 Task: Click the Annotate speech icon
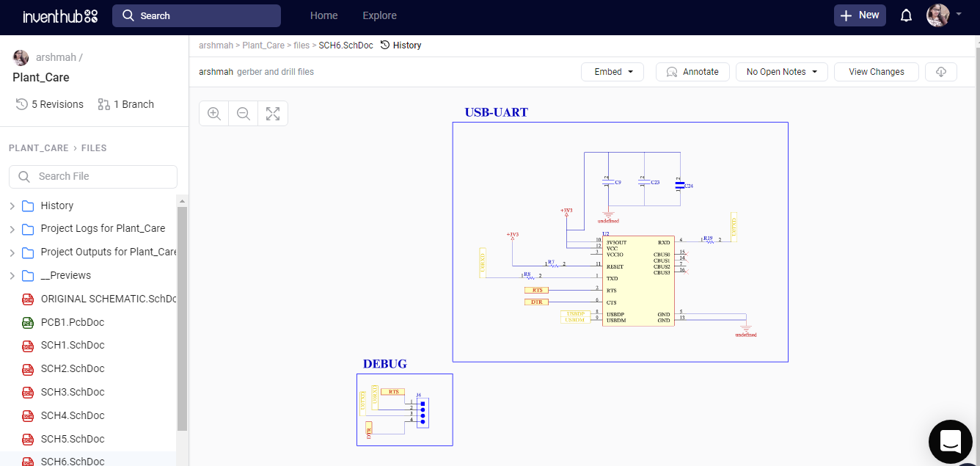671,72
